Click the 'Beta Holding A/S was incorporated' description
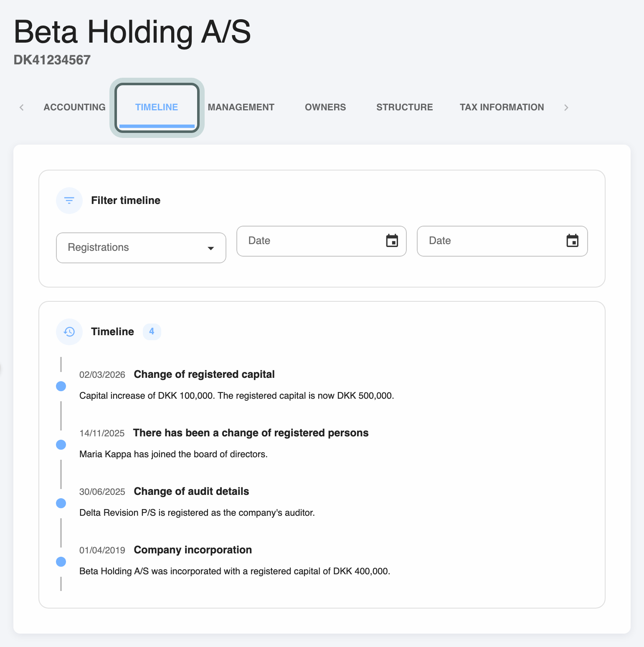This screenshot has width=644, height=647. (x=235, y=571)
